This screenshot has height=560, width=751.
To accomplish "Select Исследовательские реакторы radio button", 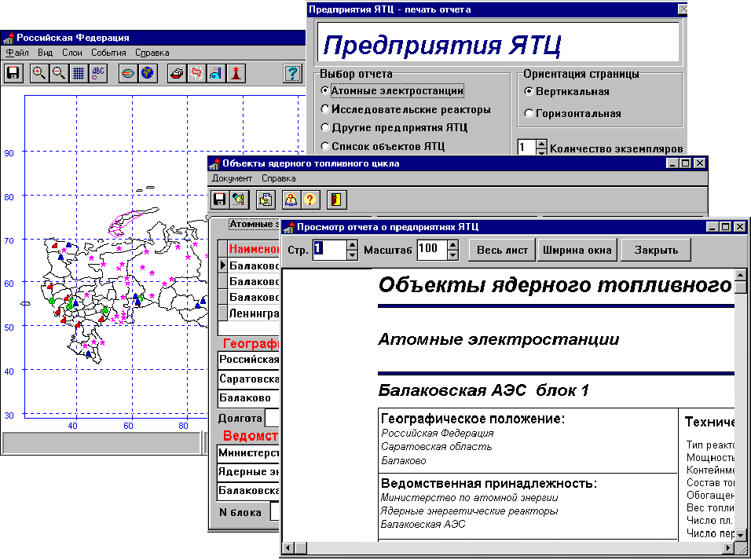I will point(325,109).
